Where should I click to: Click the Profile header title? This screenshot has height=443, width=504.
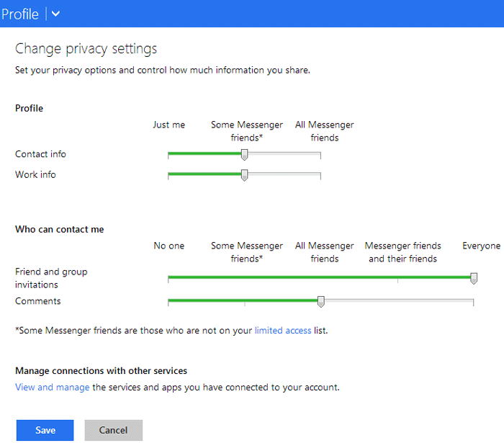[x=20, y=14]
